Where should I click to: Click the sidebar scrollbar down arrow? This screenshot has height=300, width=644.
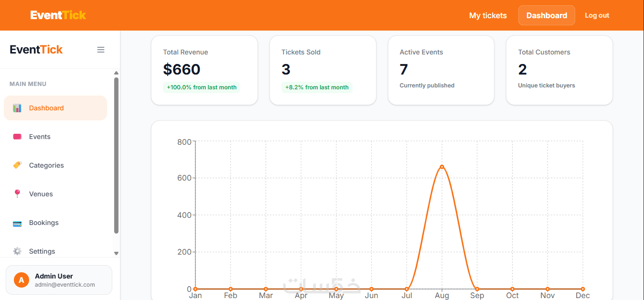point(116,253)
